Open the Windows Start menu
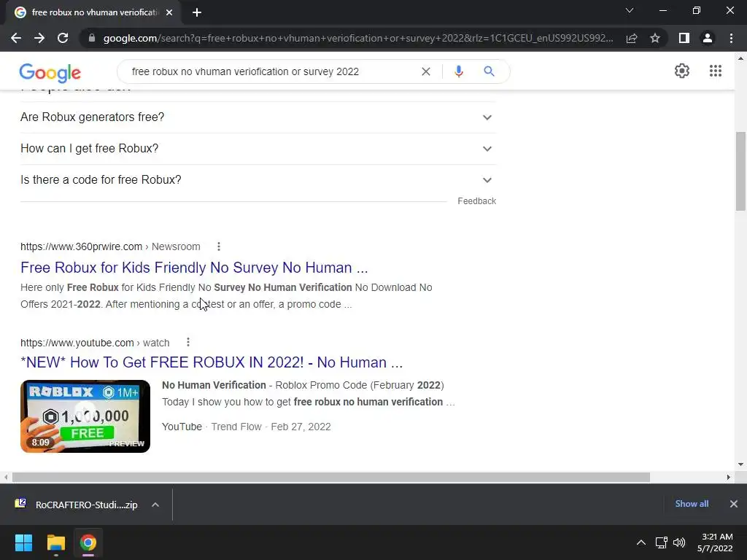747x560 pixels. 23,542
